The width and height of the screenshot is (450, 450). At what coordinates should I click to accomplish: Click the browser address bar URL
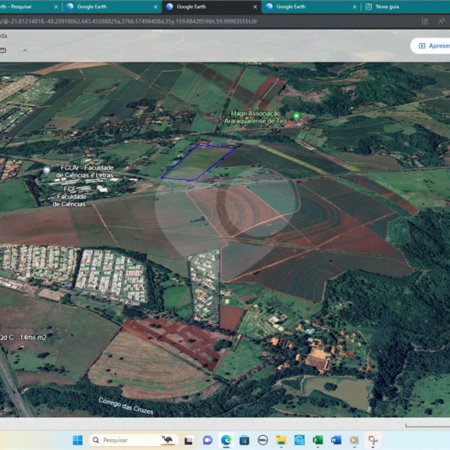tap(129, 21)
